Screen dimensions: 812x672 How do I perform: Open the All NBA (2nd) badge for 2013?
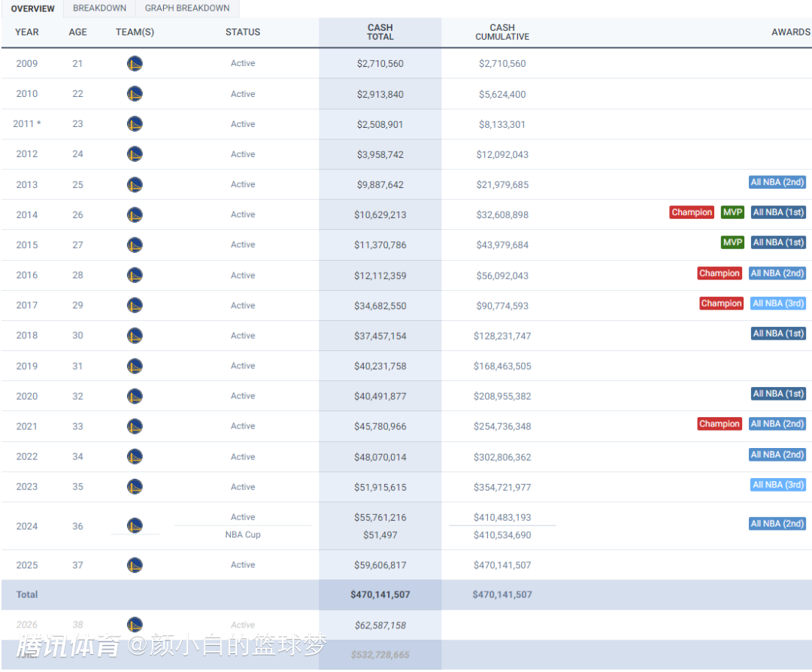[777, 182]
